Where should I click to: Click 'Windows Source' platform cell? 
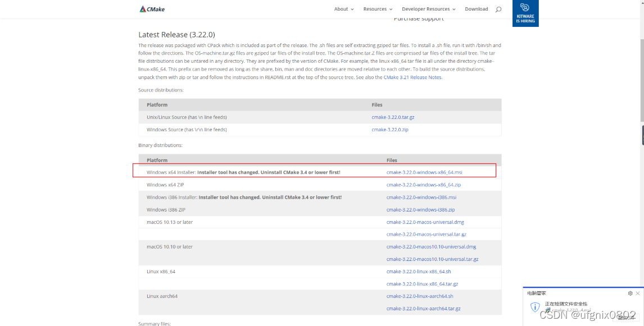click(x=187, y=130)
